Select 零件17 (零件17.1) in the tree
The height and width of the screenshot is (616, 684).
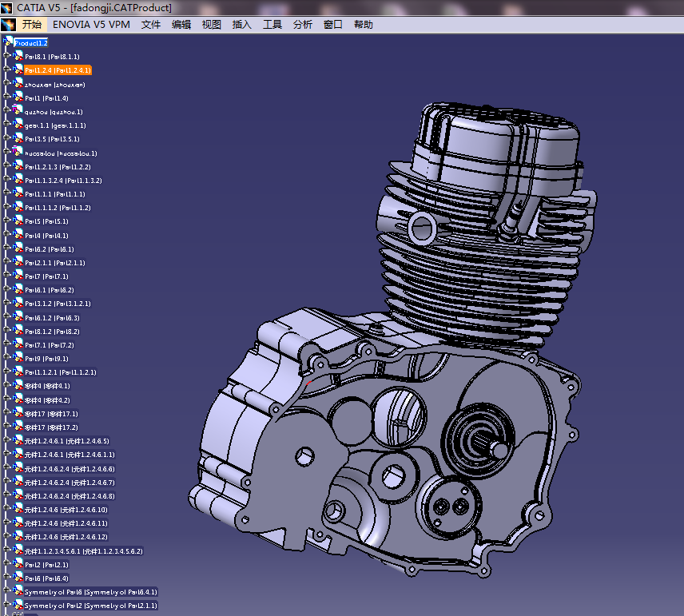point(51,414)
